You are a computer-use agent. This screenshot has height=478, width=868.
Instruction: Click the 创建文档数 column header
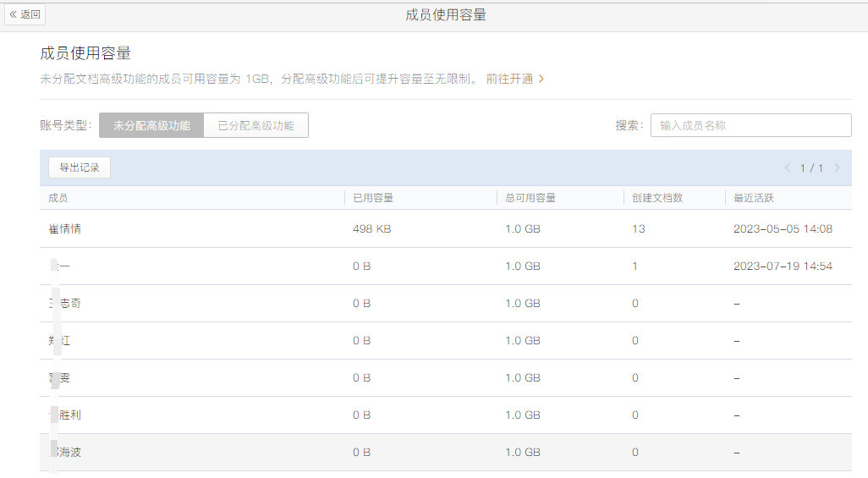coord(656,198)
